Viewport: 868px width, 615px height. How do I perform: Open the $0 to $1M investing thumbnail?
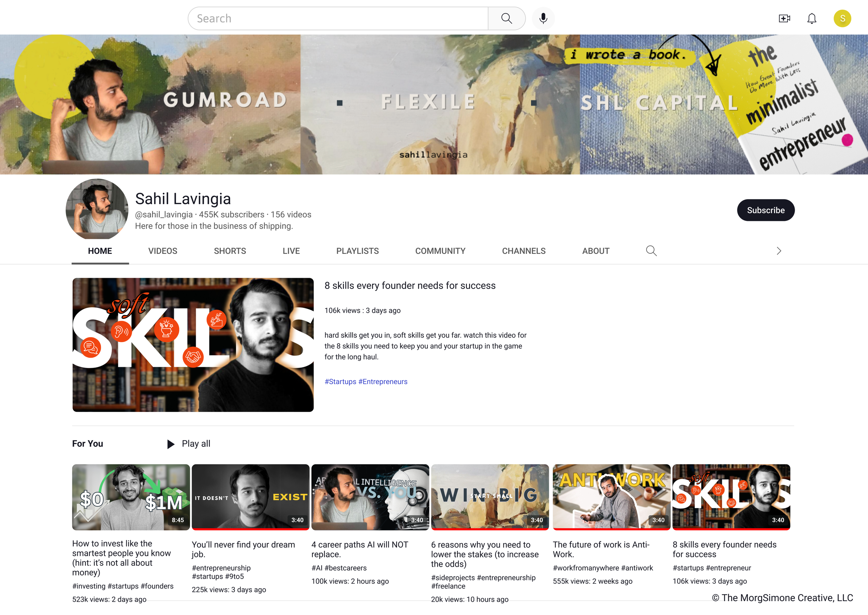coord(131,497)
